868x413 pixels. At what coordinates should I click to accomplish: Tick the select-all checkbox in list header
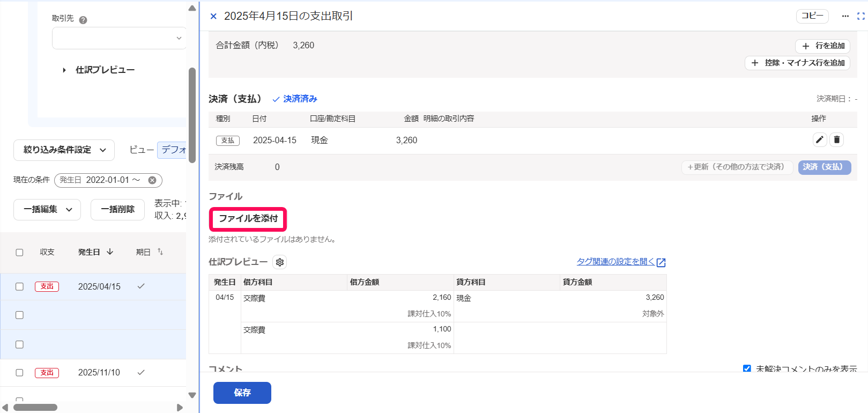19,252
